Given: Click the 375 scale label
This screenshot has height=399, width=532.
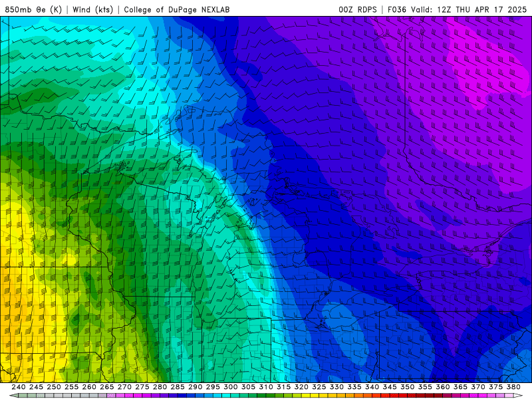Looking at the screenshot, I should click(x=495, y=387).
